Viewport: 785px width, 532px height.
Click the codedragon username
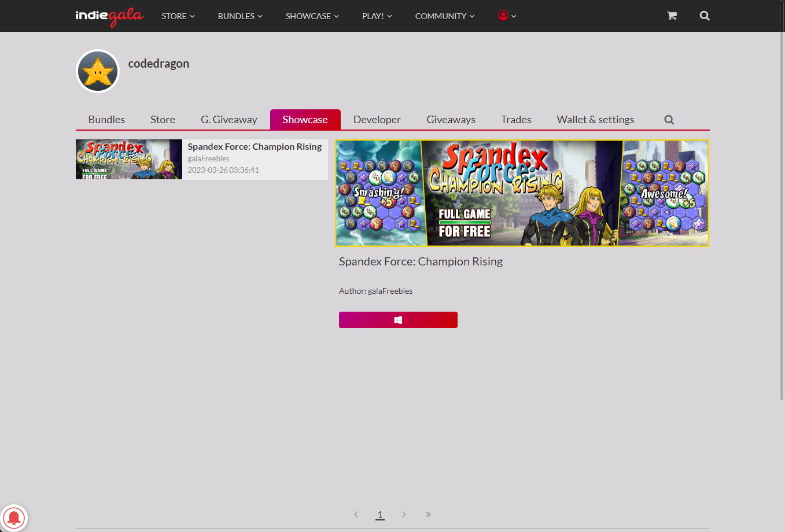(159, 64)
